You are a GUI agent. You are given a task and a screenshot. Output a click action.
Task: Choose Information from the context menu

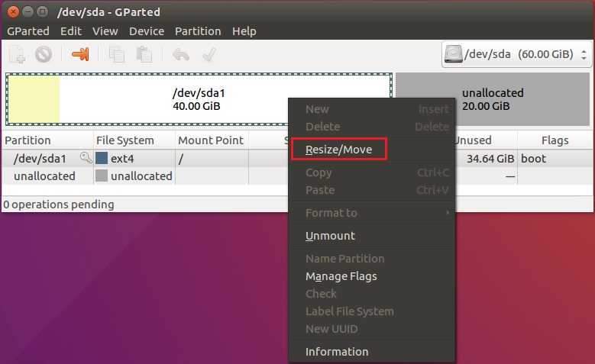(372, 352)
